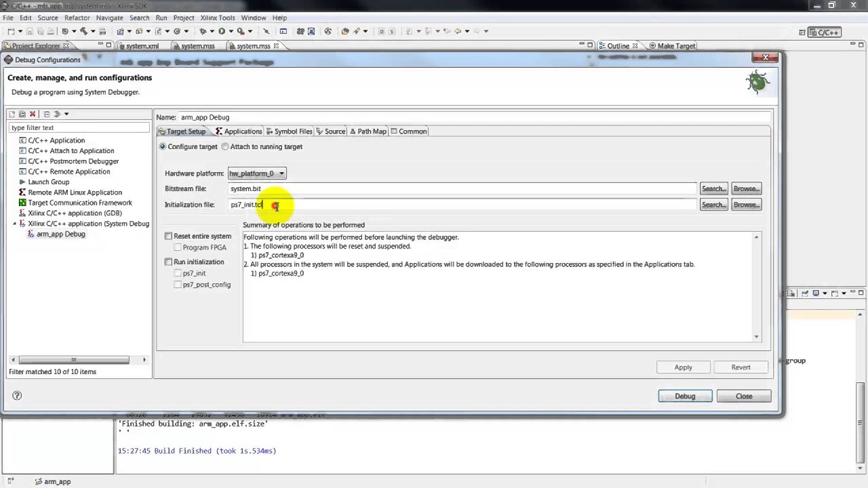Open filter icon's dropdown arrow

66,114
